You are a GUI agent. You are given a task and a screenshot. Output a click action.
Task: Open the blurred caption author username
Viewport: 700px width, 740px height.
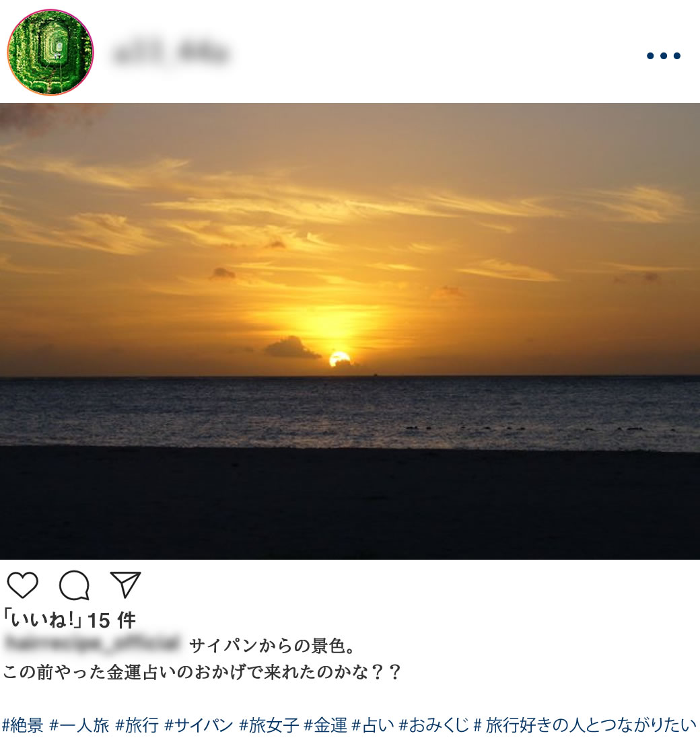92,644
